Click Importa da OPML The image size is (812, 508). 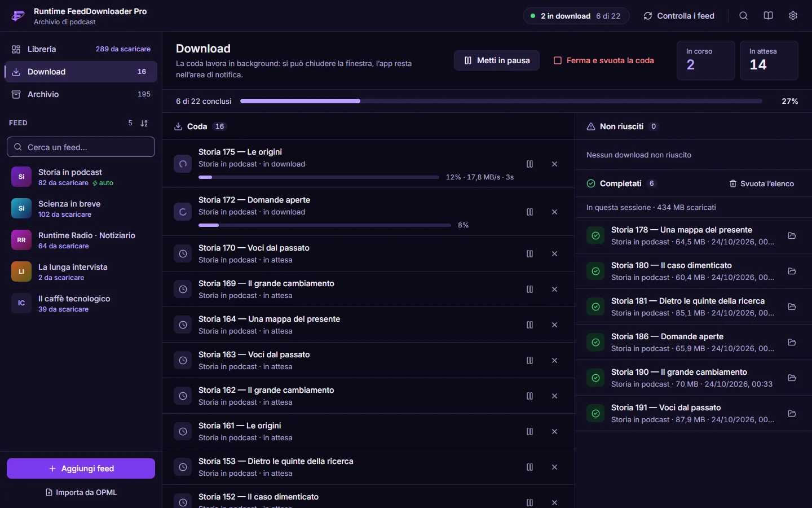pyautogui.click(x=81, y=492)
